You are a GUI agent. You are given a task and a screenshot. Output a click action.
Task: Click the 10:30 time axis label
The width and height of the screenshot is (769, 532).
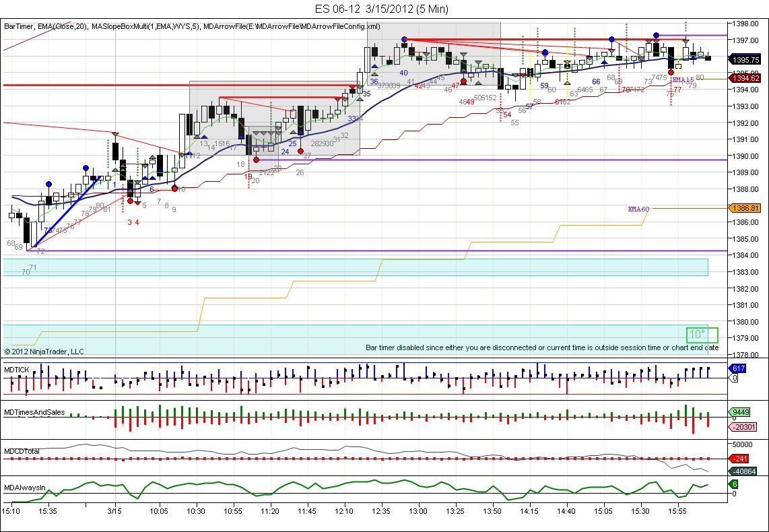(196, 511)
